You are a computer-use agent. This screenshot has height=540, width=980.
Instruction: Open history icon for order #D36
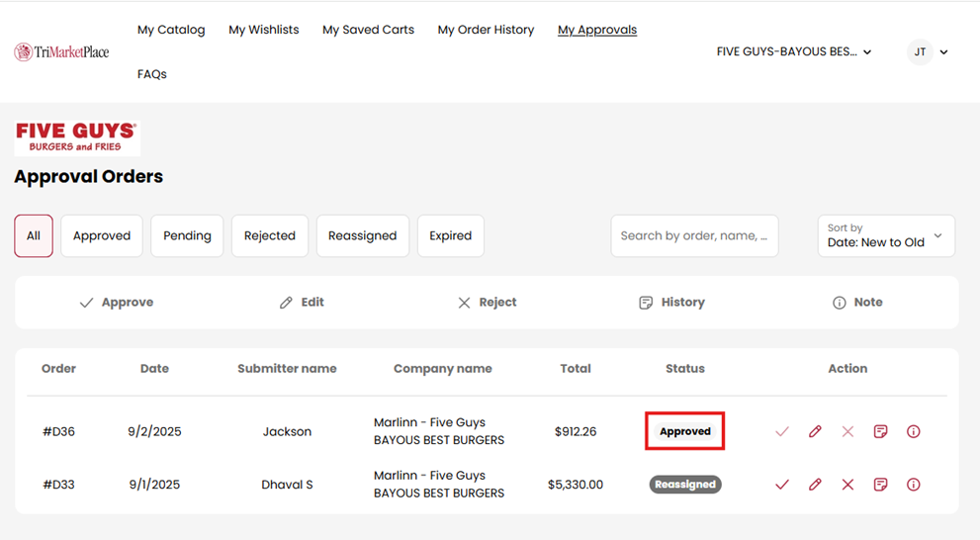(880, 431)
